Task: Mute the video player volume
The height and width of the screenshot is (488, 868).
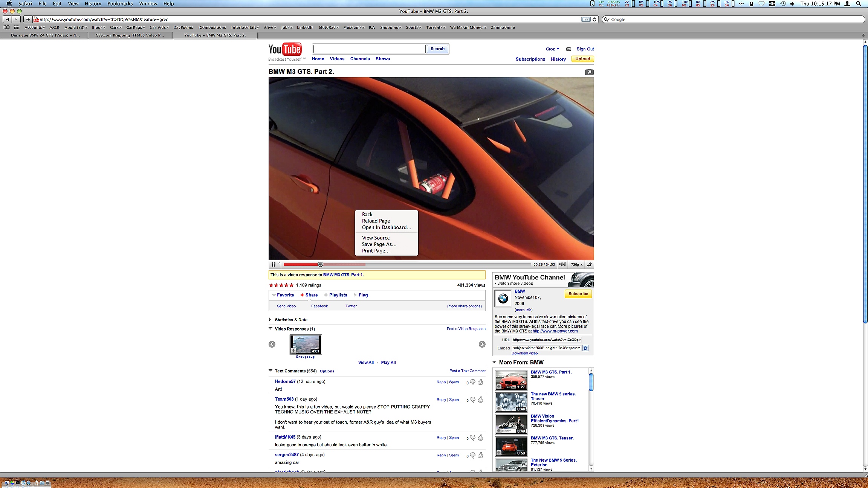Action: [562, 264]
